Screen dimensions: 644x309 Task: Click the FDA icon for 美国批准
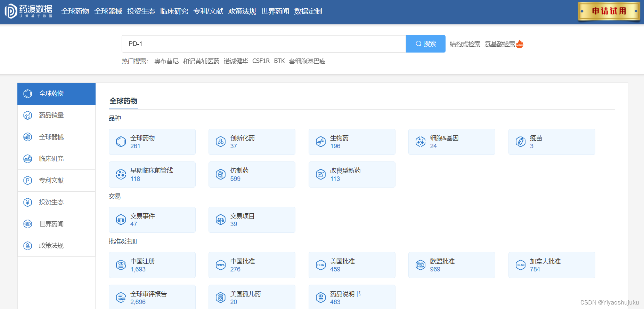pos(321,265)
